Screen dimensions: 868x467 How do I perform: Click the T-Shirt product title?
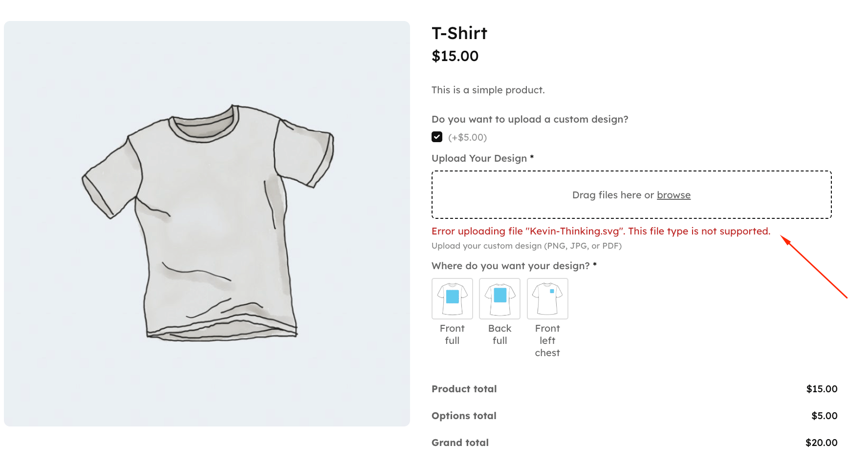click(x=459, y=33)
